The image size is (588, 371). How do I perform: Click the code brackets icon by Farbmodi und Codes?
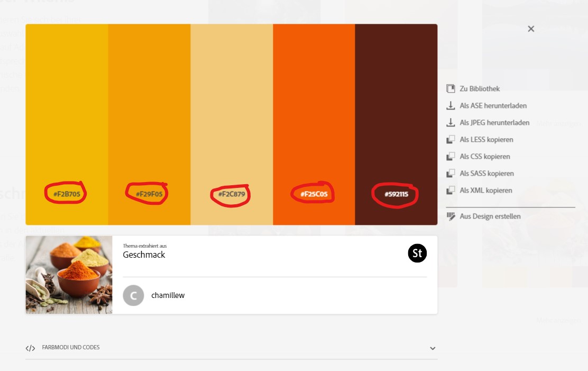point(30,348)
